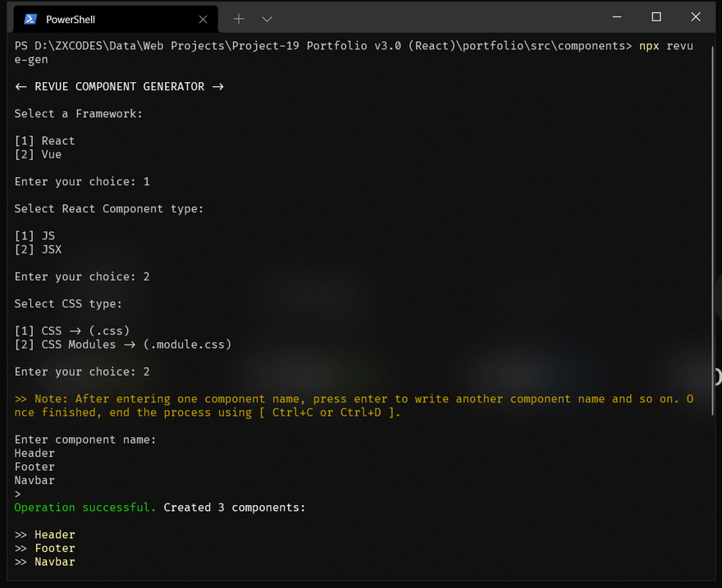Close the PowerShell tab
Screen dimensions: 722x588
click(203, 20)
